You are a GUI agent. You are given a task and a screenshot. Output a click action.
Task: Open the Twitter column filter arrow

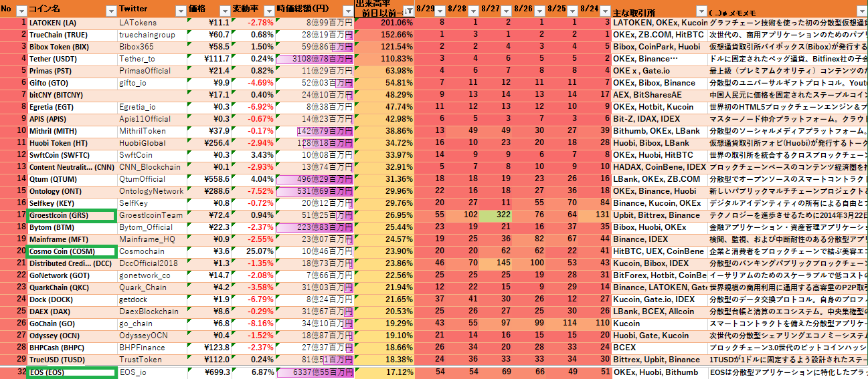(179, 11)
